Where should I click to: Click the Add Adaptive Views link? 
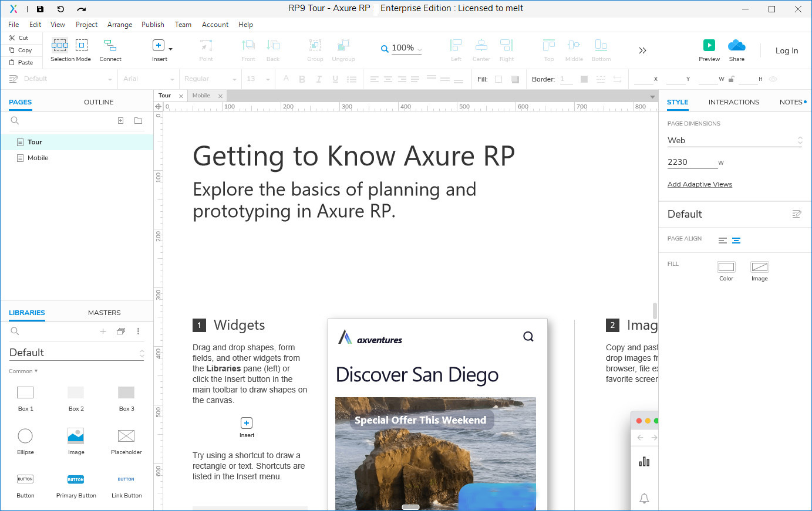coord(700,184)
